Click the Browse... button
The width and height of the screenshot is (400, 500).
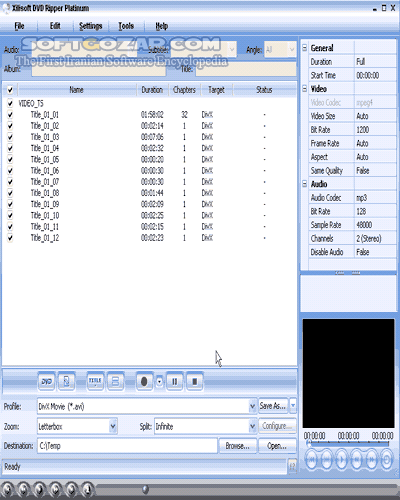(x=238, y=446)
